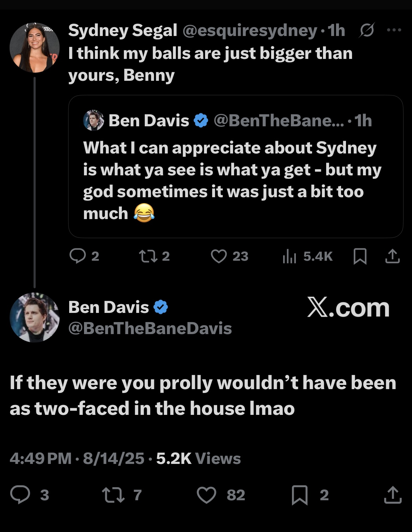This screenshot has height=532, width=412.
Task: Open @BenTheBaneDavis handle under main tweet
Action: pyautogui.click(x=150, y=328)
